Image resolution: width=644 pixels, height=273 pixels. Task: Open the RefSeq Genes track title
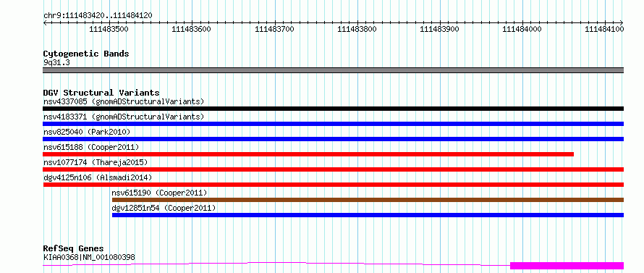point(73,249)
